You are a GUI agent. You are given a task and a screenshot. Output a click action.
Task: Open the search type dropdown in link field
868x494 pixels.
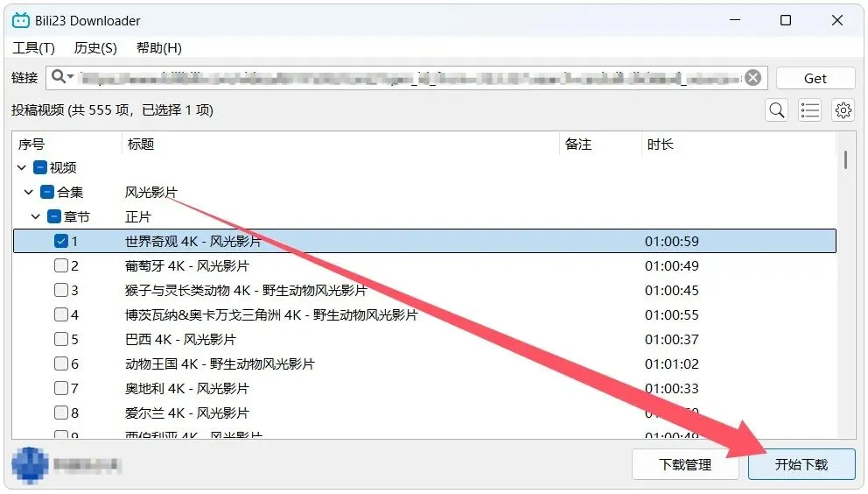coord(62,77)
